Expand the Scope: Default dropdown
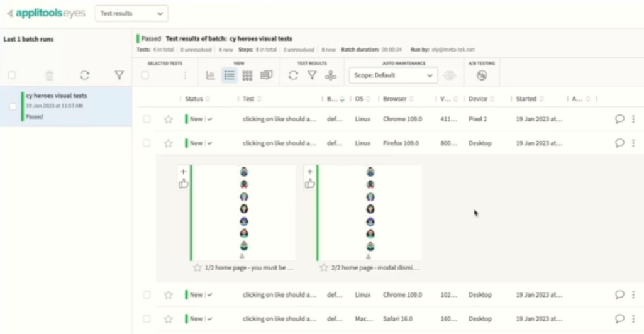Image resolution: width=644 pixels, height=334 pixels. 393,75
